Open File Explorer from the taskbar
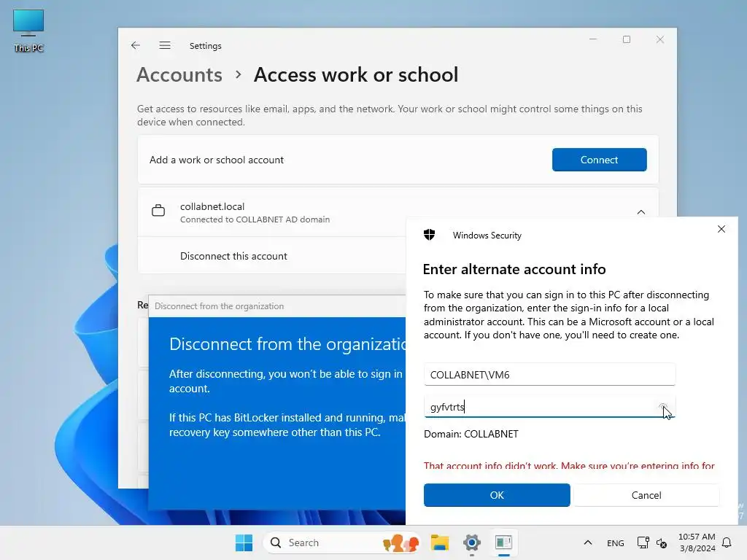Viewport: 747px width, 560px height. click(x=440, y=542)
